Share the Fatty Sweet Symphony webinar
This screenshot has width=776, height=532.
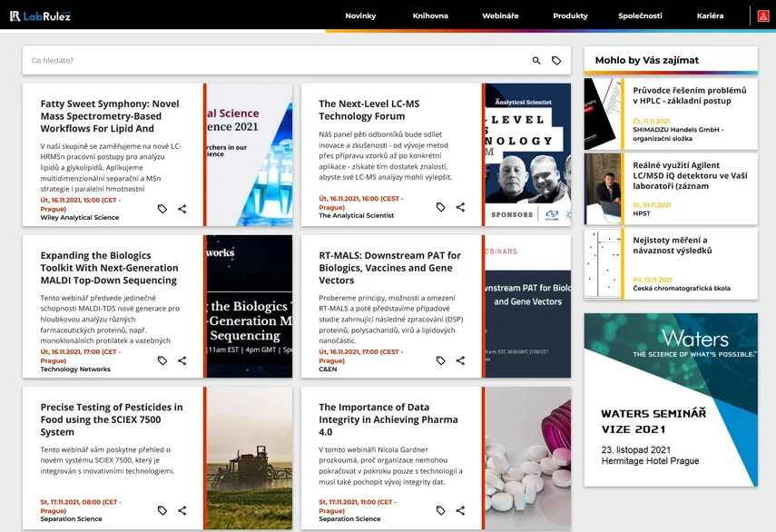coord(182,209)
